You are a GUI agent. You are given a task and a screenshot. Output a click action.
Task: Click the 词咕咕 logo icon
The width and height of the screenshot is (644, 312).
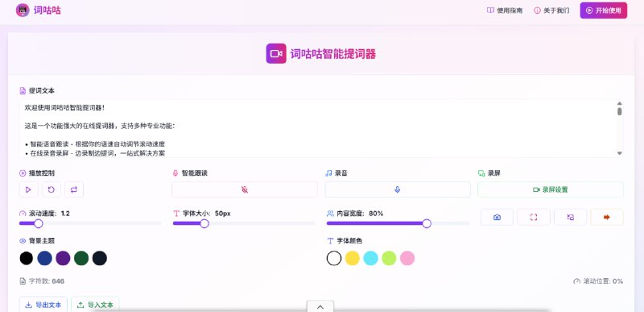[x=23, y=10]
